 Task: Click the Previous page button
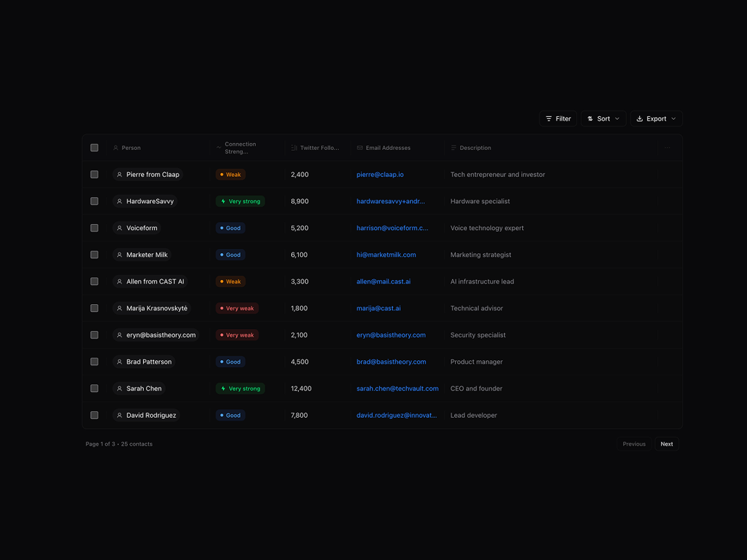[x=634, y=444]
